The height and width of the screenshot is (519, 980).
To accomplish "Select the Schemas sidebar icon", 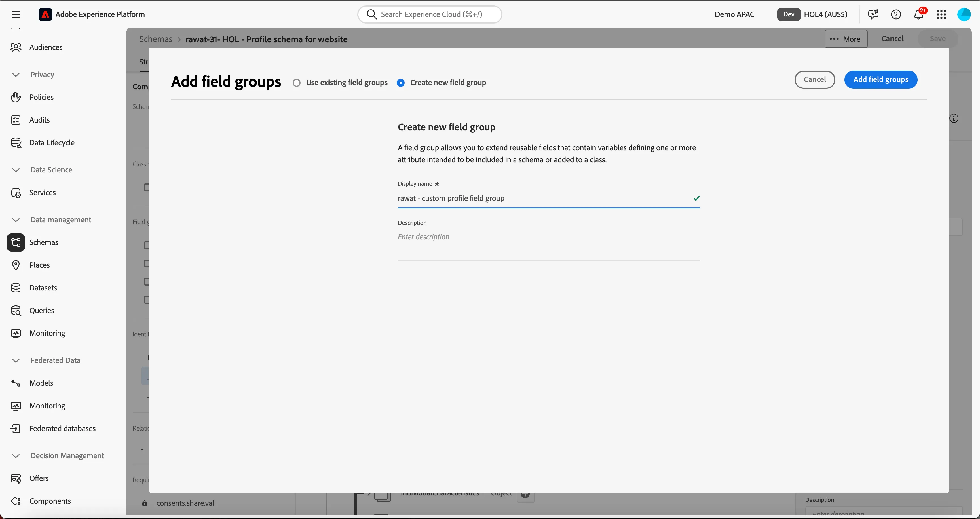I will pos(16,242).
